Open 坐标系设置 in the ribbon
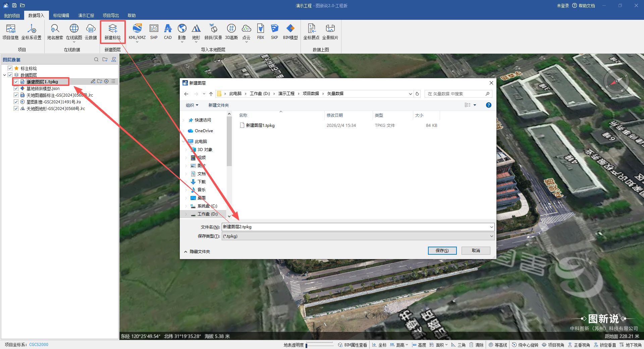This screenshot has height=349, width=644. [x=32, y=32]
